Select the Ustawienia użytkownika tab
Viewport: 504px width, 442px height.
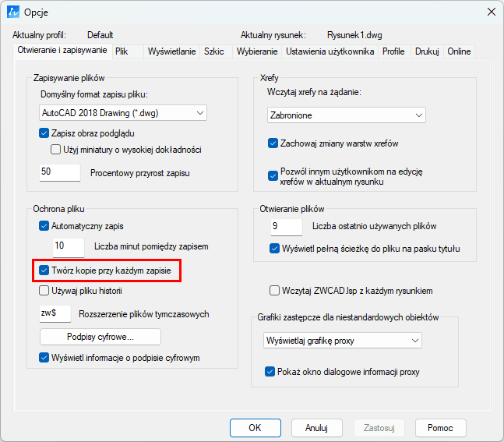[x=330, y=51]
